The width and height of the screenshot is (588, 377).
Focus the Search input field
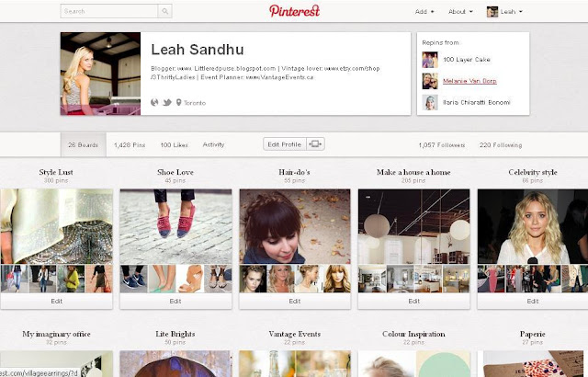click(109, 11)
